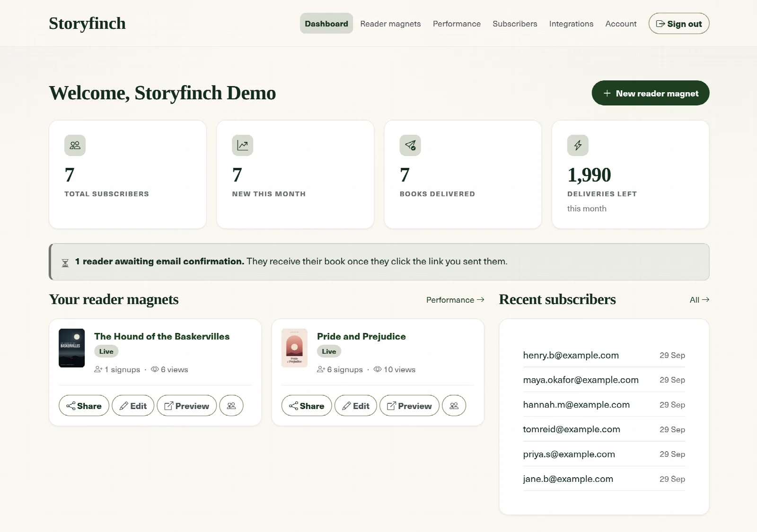Open the Dashboard tab
The image size is (757, 532).
326,24
